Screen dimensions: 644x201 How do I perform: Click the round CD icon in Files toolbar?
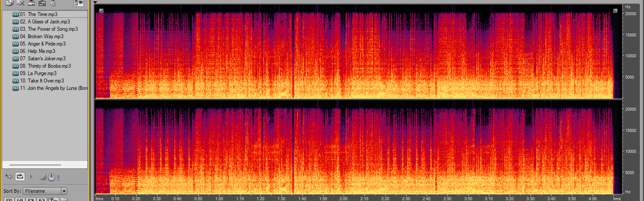pyautogui.click(x=53, y=3)
